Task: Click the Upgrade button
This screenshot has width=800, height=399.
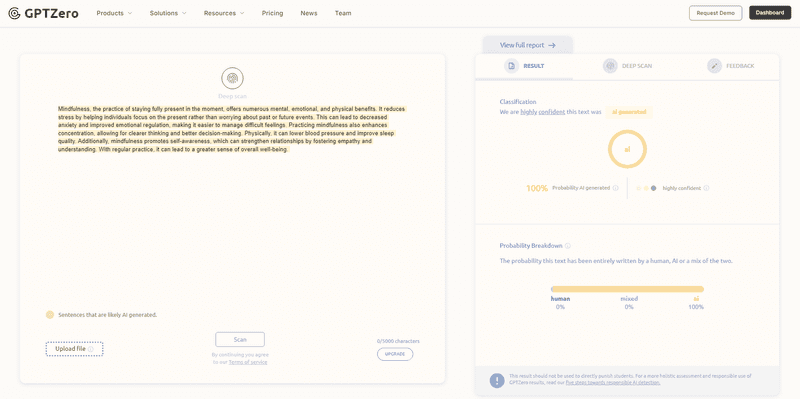Action: tap(395, 354)
